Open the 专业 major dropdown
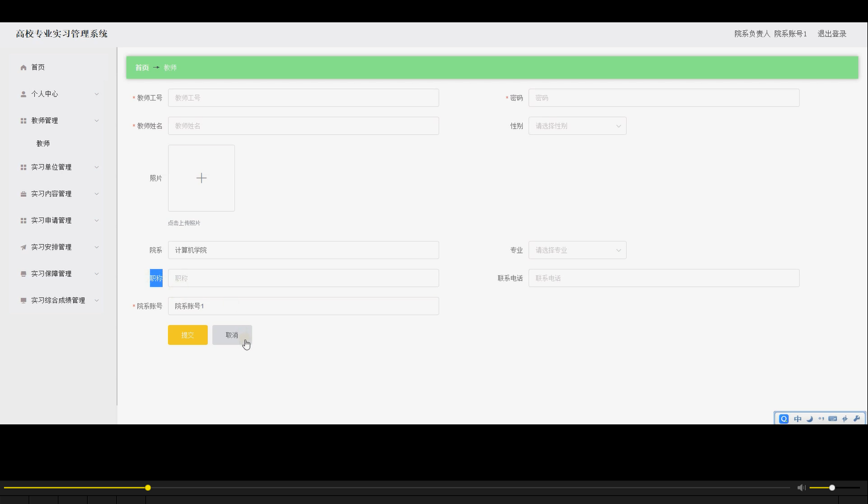The width and height of the screenshot is (868, 504). point(577,250)
